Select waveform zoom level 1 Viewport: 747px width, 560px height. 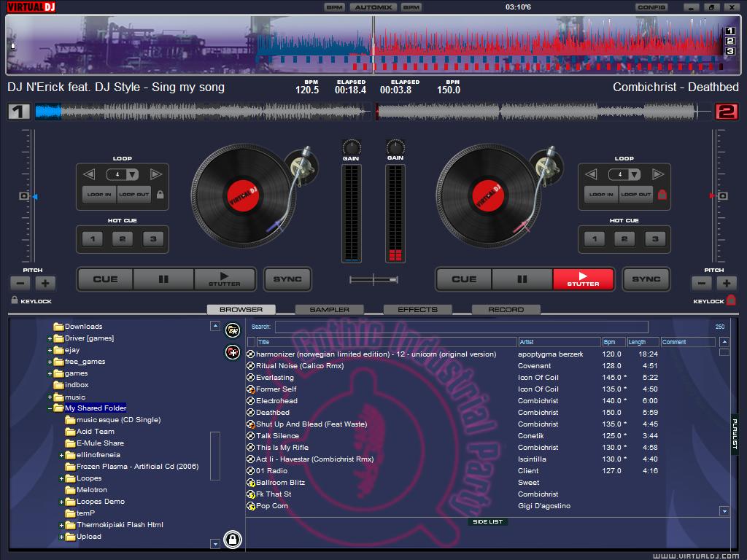coord(729,31)
